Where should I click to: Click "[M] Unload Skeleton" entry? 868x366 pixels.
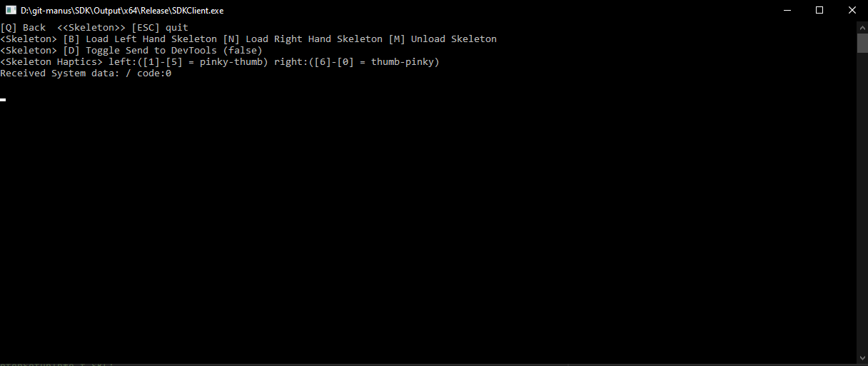tap(443, 39)
